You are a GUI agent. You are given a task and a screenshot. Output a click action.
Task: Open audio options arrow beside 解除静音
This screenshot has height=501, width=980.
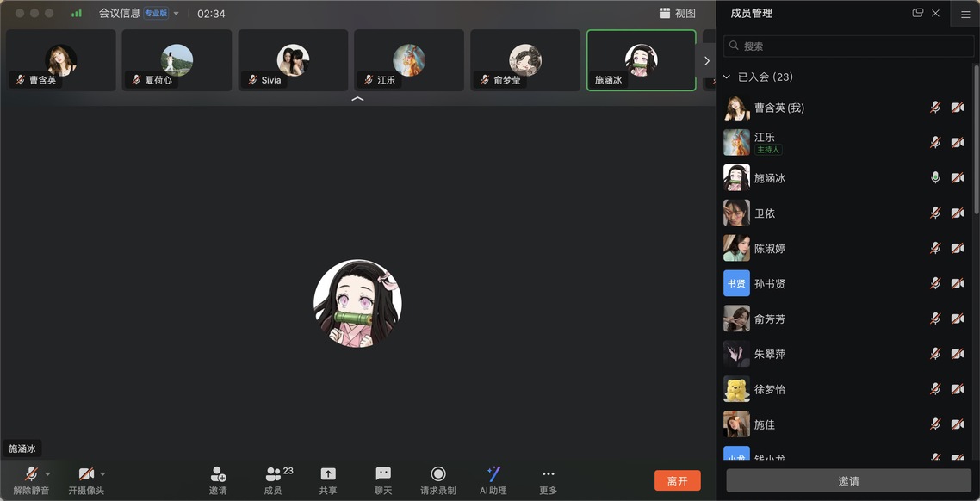[47, 474]
